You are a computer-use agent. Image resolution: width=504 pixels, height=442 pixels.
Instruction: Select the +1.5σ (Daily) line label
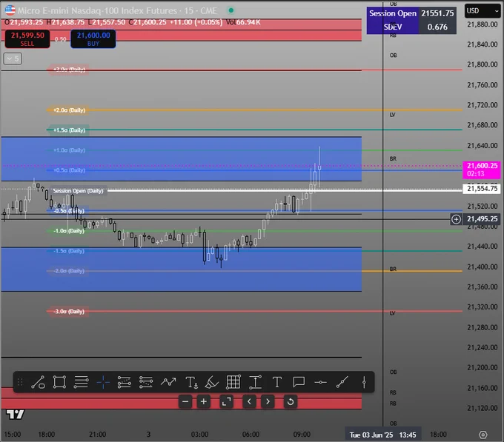[x=68, y=130]
